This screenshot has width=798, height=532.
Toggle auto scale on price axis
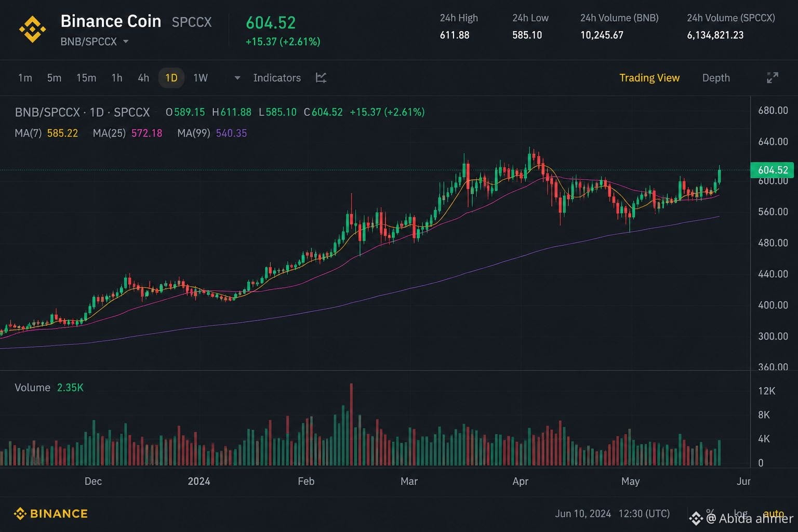coord(774,513)
